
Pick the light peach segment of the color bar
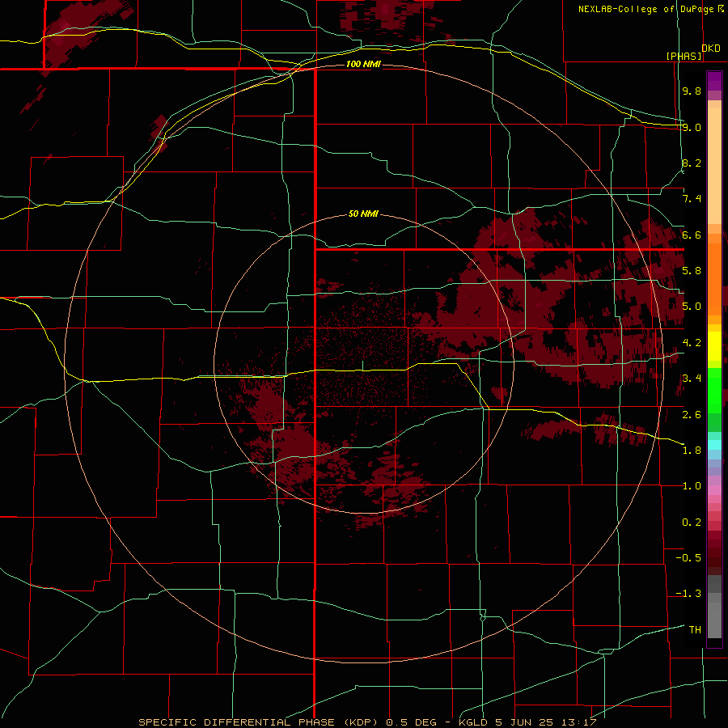click(x=714, y=167)
